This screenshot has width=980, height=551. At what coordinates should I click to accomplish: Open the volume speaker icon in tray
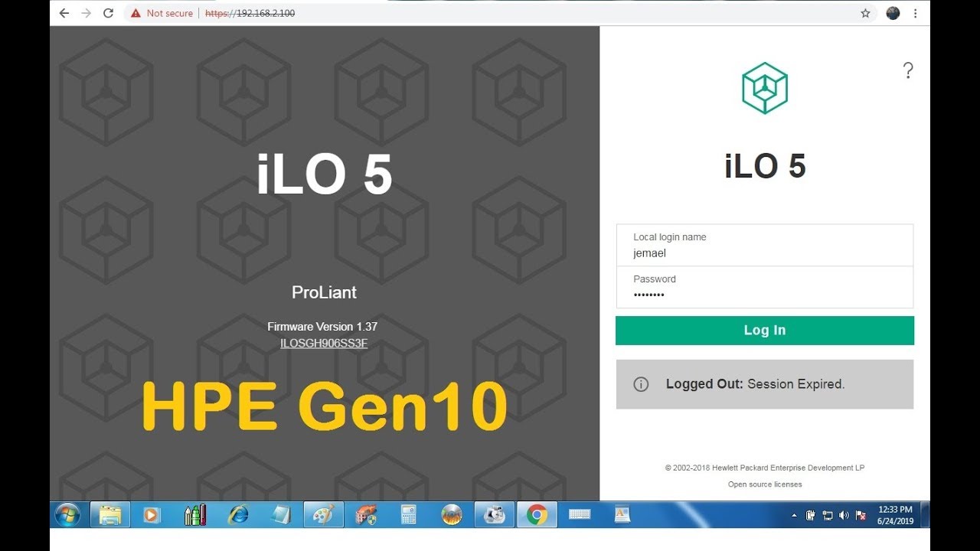[x=844, y=516]
